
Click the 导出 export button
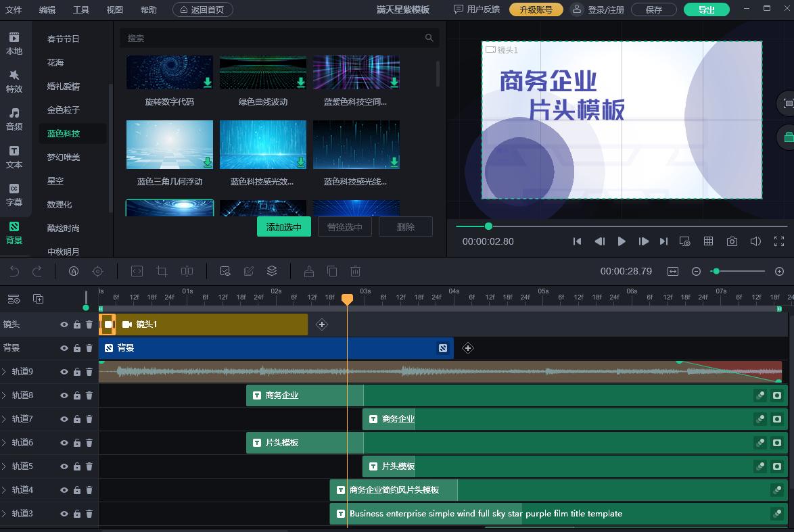[x=707, y=9]
